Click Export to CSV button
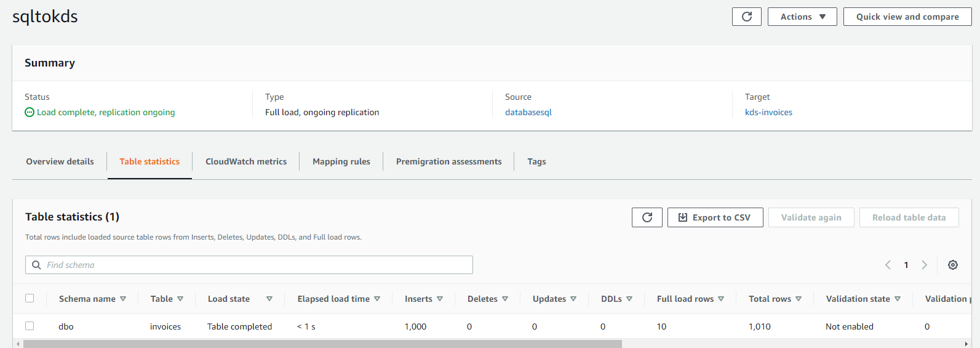The height and width of the screenshot is (348, 980). (715, 217)
